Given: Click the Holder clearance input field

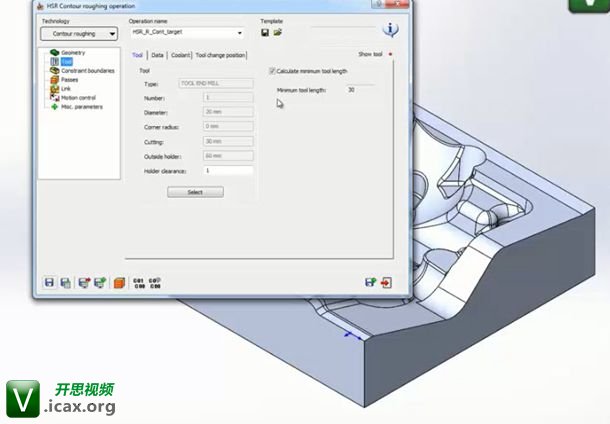Looking at the screenshot, I should (x=228, y=171).
